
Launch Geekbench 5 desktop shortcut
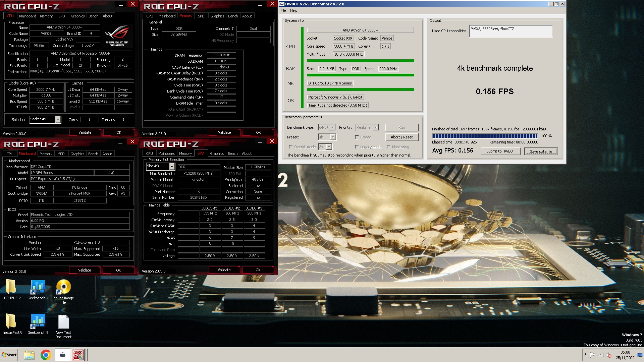pos(38,324)
